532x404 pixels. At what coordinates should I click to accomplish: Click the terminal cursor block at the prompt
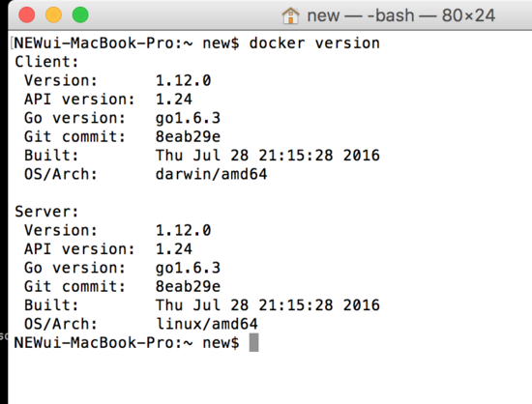pyautogui.click(x=253, y=342)
